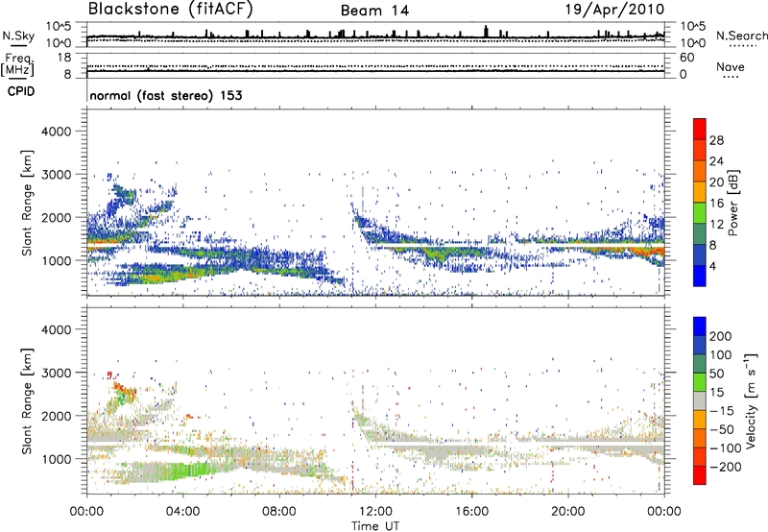Click the N.Sky noise trace panel
The image size is (768, 532).
coord(375,35)
